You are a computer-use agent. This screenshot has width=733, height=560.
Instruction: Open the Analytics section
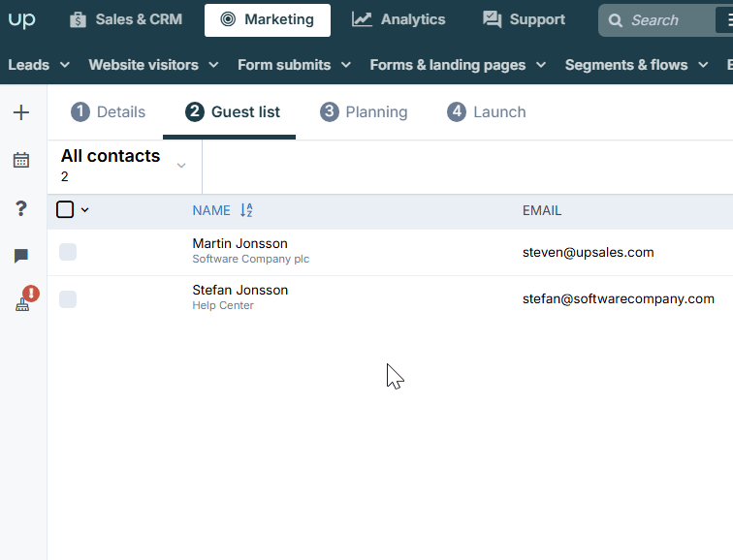point(398,19)
